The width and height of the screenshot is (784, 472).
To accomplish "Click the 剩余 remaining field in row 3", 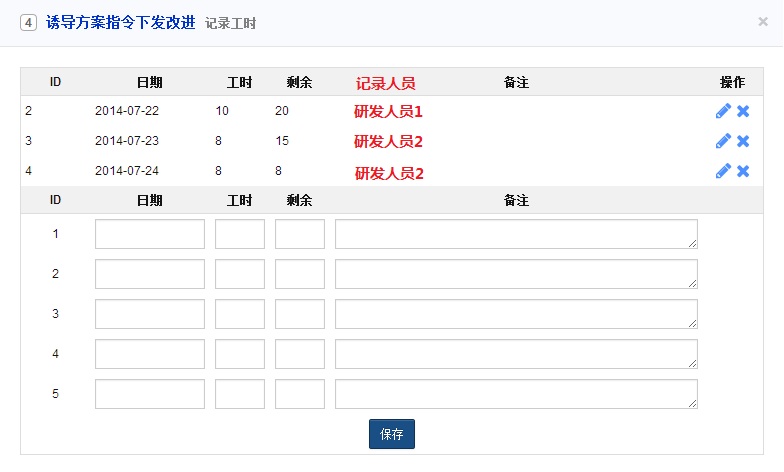I will [x=300, y=314].
